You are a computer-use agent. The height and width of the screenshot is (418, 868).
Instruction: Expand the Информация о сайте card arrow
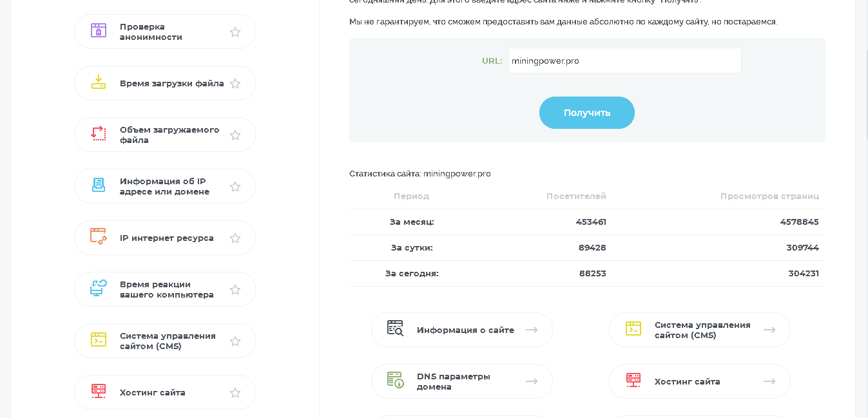point(532,329)
